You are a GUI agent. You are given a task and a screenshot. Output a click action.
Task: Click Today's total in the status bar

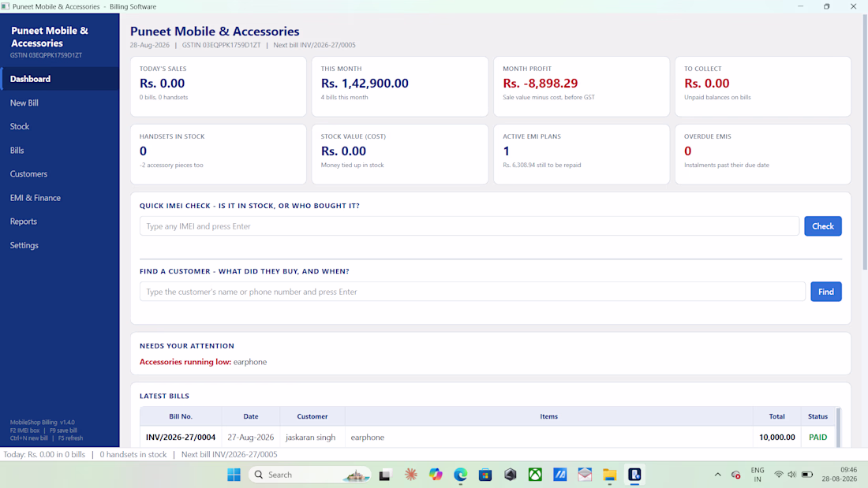pyautogui.click(x=44, y=454)
